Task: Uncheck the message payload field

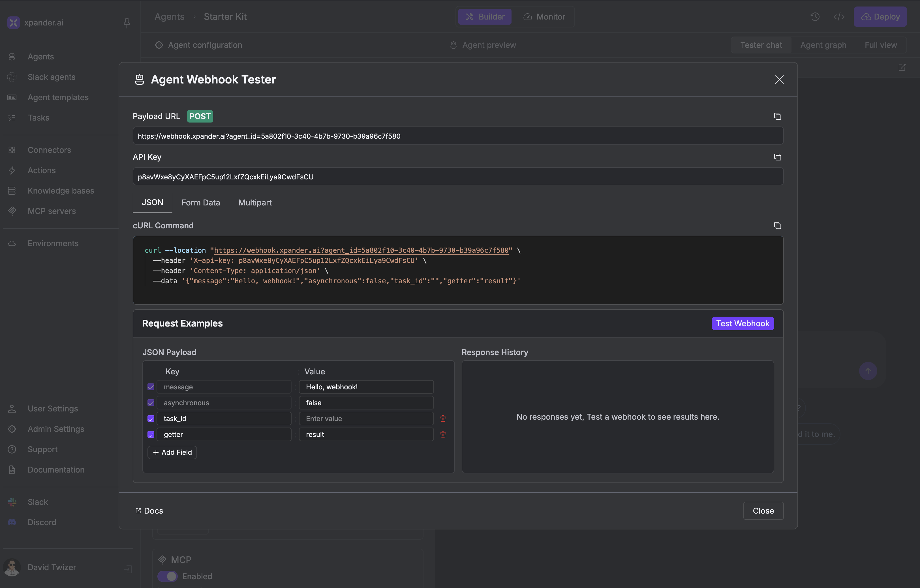Action: [x=151, y=387]
